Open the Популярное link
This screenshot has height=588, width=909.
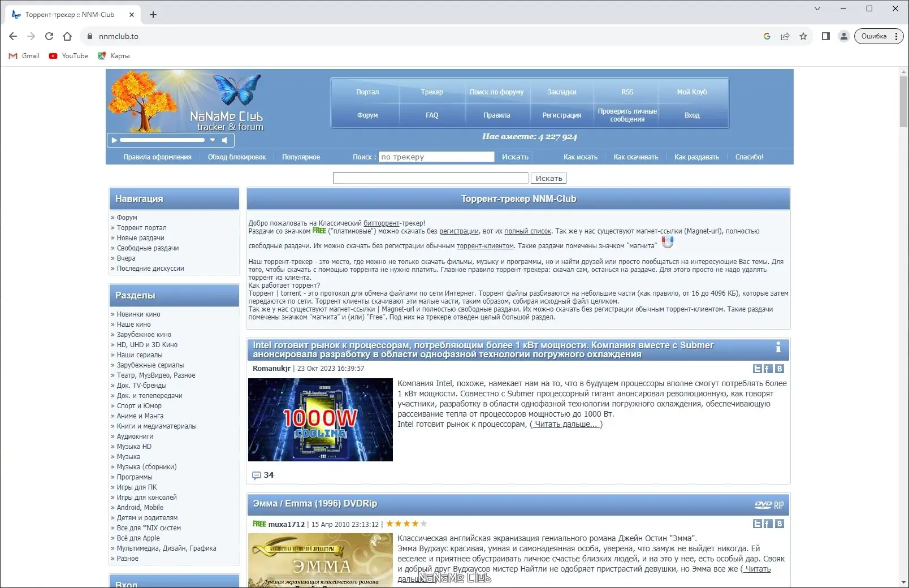coord(301,157)
